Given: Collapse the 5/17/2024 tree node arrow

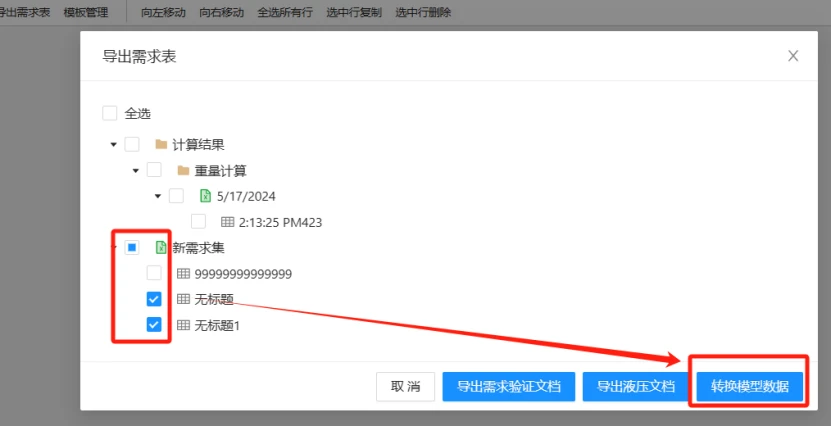Looking at the screenshot, I should coord(158,196).
